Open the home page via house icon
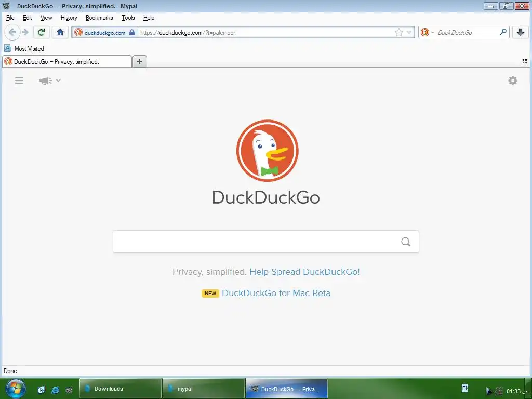This screenshot has width=532, height=399. (60, 33)
